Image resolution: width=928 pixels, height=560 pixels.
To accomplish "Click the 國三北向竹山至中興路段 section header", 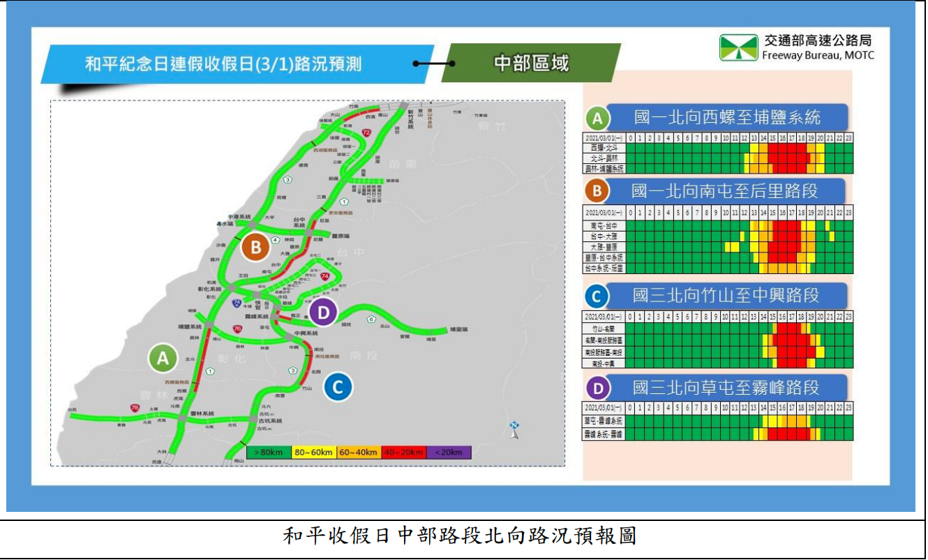I will tap(726, 296).
